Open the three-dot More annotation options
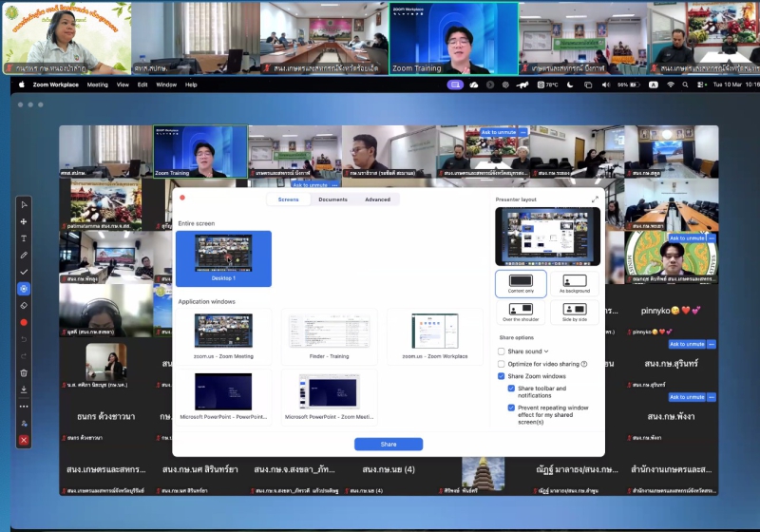Viewport: 760px width, 532px height. click(x=24, y=407)
